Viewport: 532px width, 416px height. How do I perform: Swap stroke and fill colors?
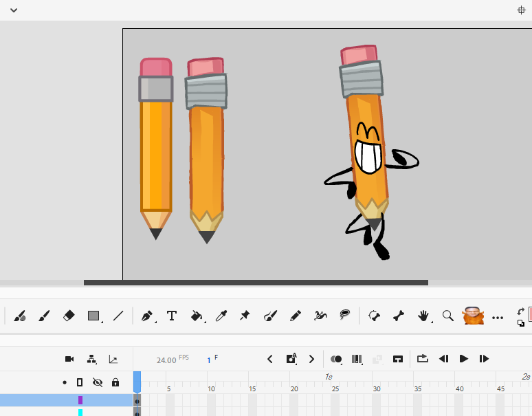pyautogui.click(x=521, y=311)
